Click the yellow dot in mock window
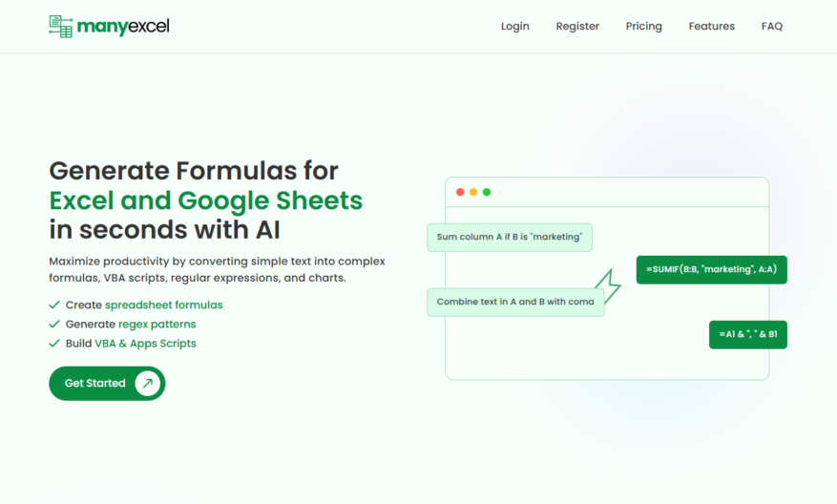 (473, 192)
